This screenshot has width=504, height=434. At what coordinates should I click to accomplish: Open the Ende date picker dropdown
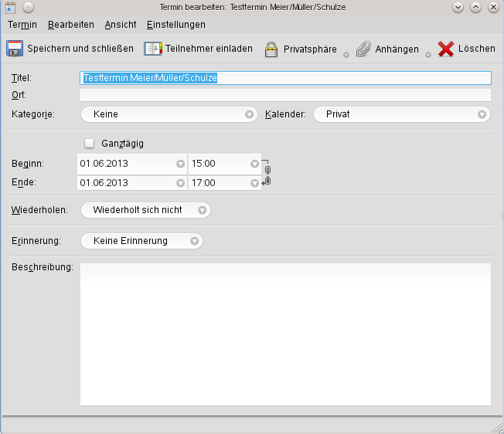pyautogui.click(x=180, y=183)
